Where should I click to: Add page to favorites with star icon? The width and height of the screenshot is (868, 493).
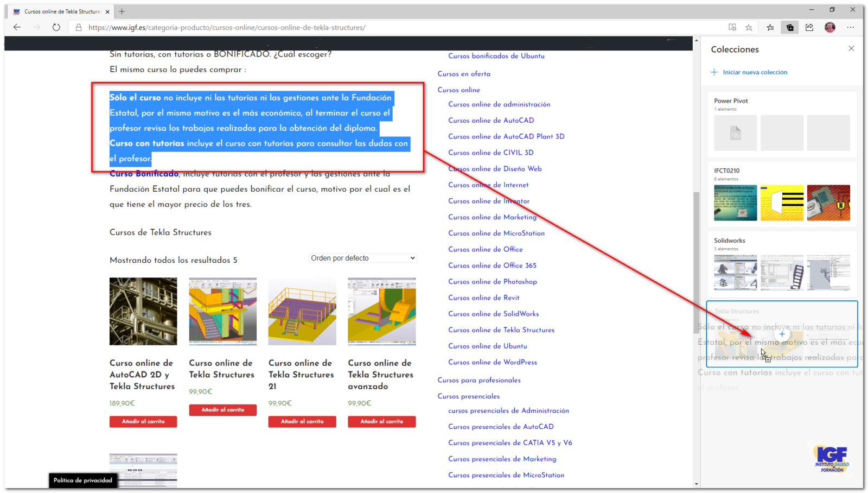(x=749, y=27)
